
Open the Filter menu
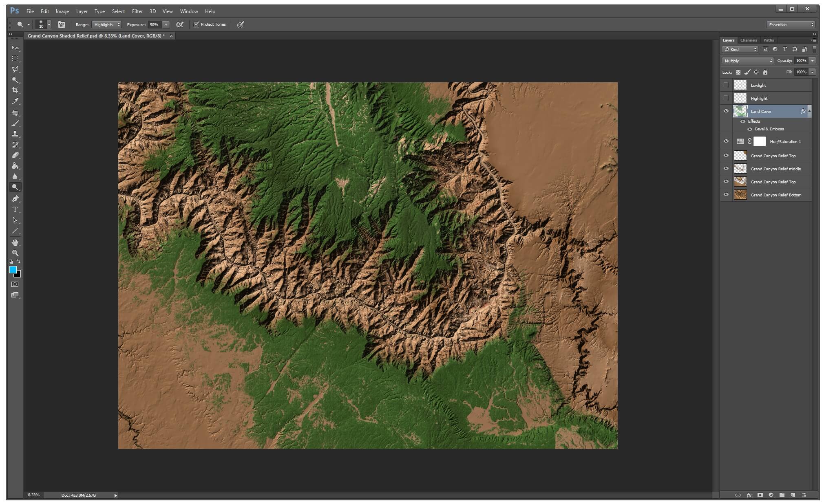point(137,11)
